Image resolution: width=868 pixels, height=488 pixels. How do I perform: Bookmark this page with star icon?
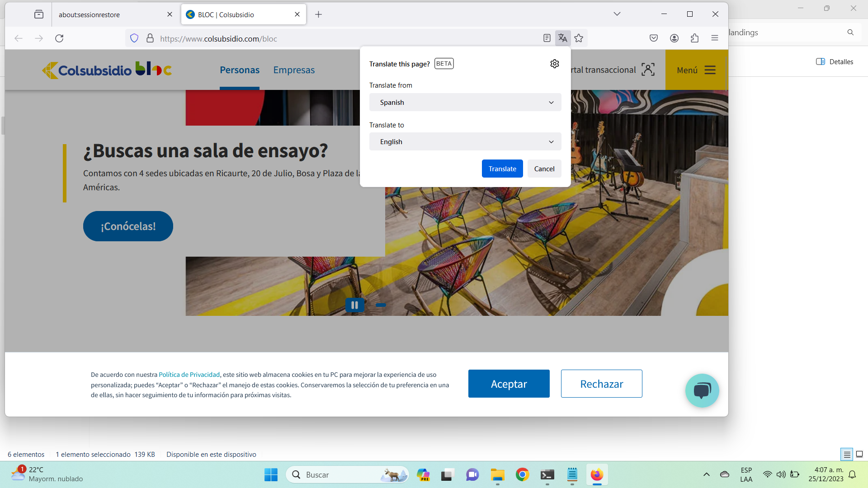(579, 38)
